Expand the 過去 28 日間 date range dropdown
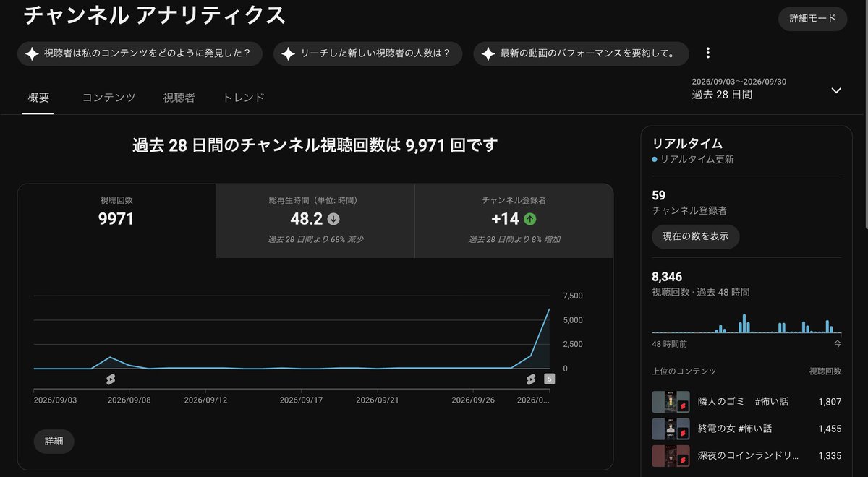 [767, 88]
